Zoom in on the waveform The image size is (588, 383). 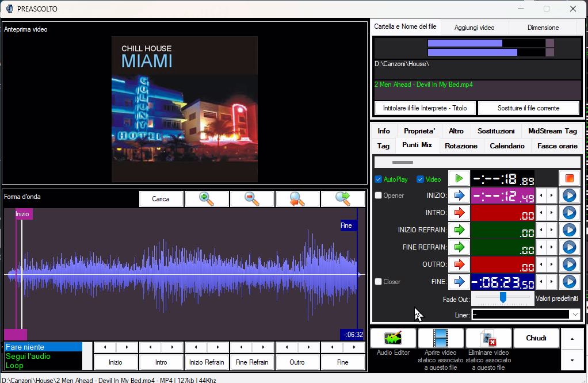tap(207, 199)
